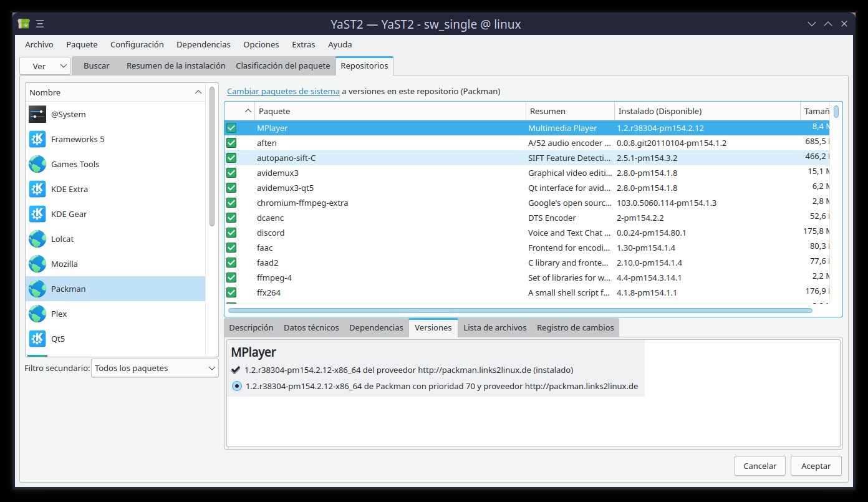Open the Ver dropdown button
868x502 pixels.
(x=45, y=66)
